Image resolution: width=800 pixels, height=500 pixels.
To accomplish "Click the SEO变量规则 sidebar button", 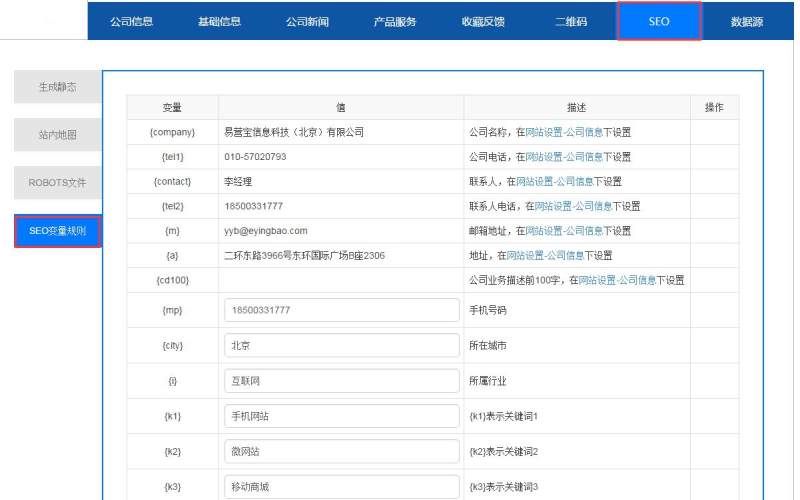I will [x=57, y=231].
